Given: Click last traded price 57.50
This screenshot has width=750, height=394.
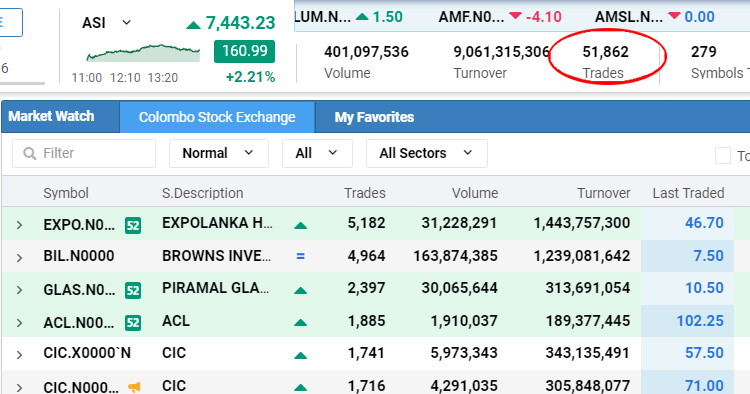Looking at the screenshot, I should coord(704,353).
